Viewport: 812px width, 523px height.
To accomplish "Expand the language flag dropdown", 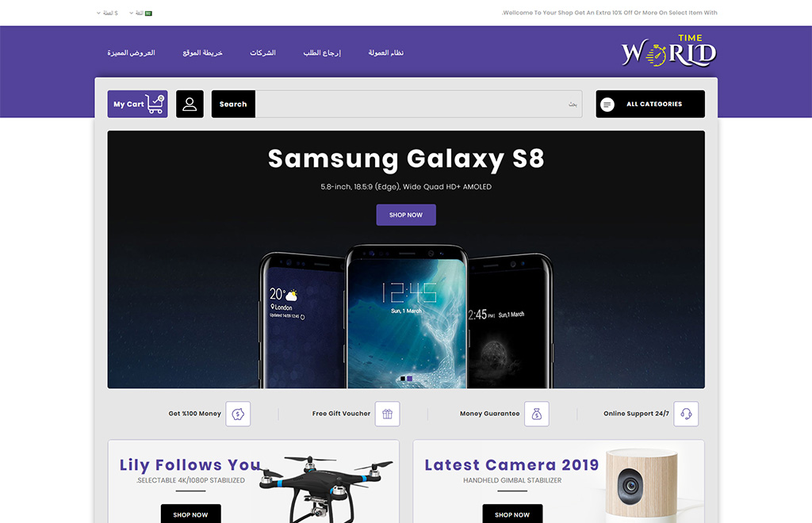I will click(140, 13).
